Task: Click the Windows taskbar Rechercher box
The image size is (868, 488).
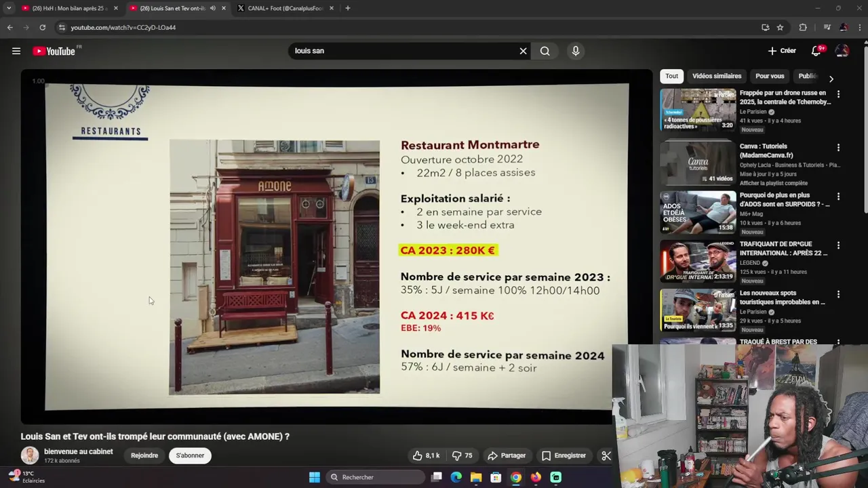Action: pyautogui.click(x=376, y=477)
